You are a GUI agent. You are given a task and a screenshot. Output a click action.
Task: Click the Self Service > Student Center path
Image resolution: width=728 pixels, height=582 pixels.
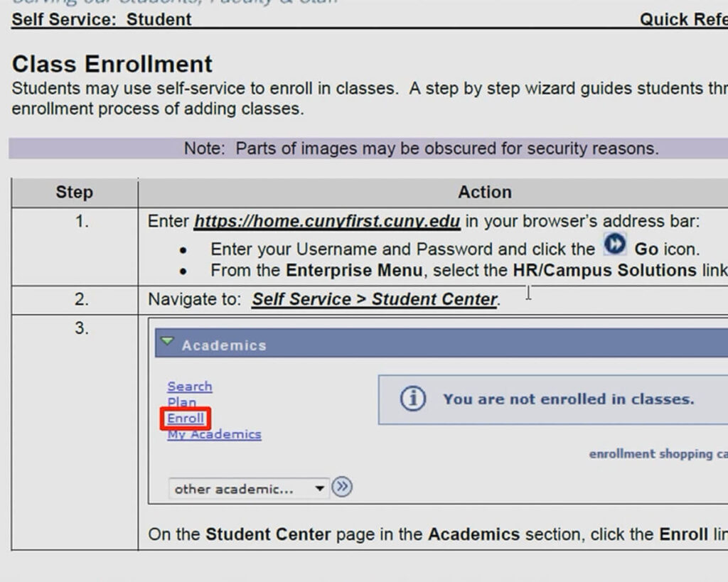(375, 299)
